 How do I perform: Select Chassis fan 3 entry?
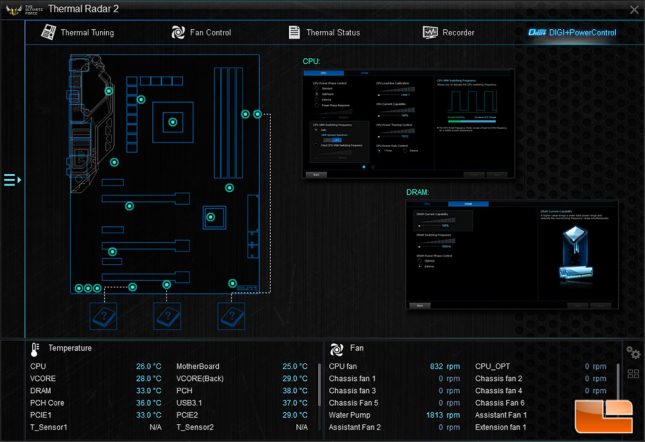pos(394,391)
